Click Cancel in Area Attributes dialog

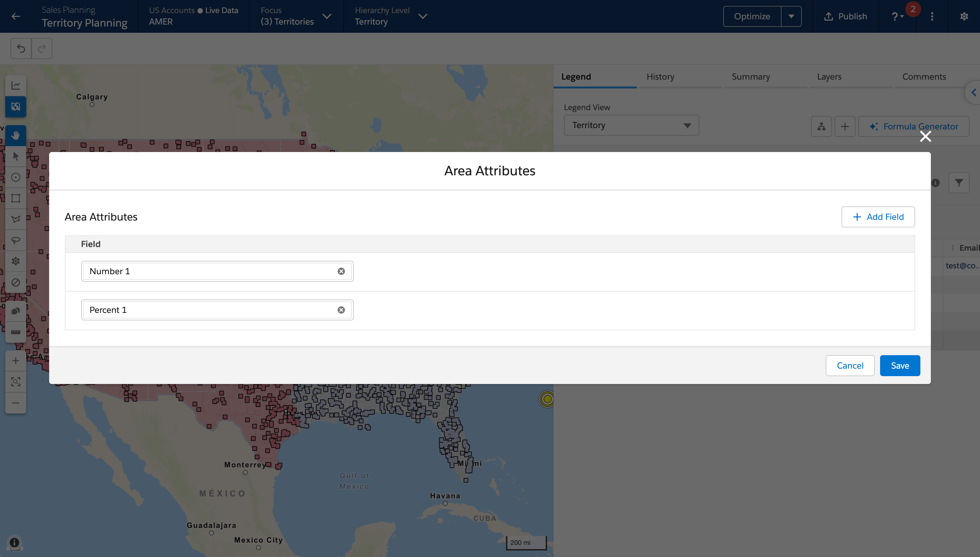coord(850,366)
